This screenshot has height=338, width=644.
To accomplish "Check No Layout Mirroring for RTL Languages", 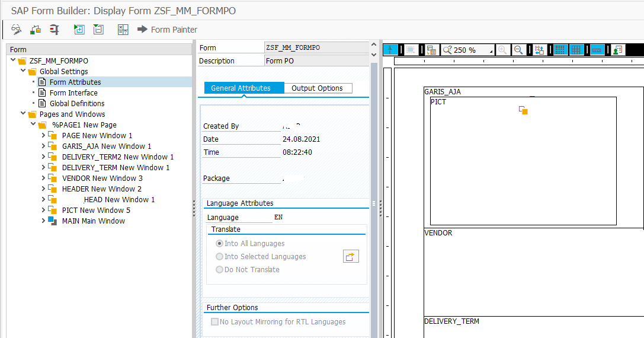I will [x=214, y=321].
